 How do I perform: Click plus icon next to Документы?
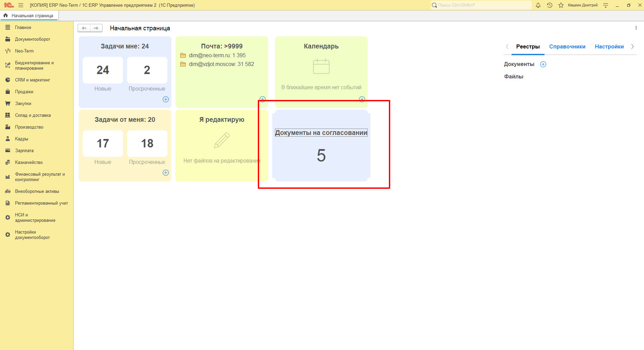click(x=543, y=64)
